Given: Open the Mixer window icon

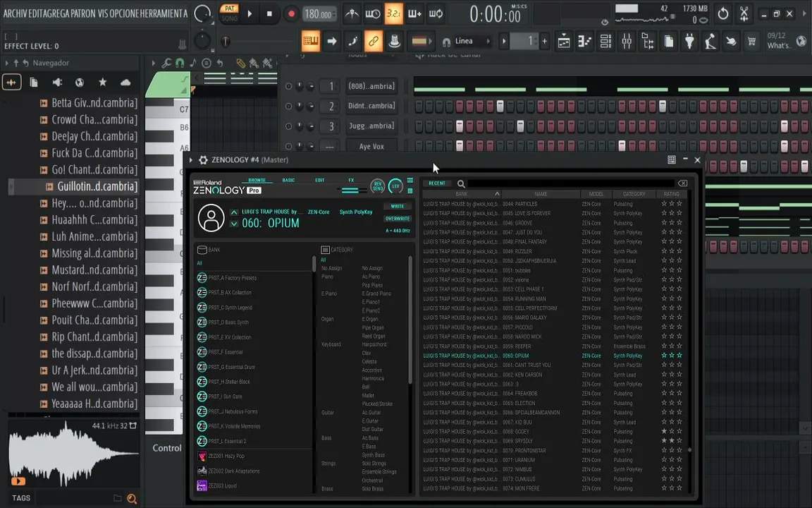Looking at the screenshot, I should point(627,42).
